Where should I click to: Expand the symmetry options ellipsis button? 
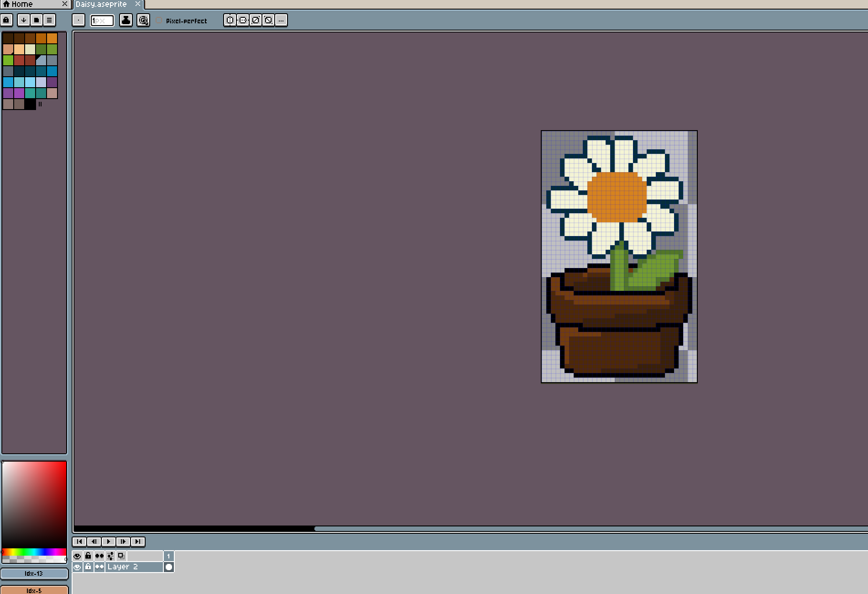281,20
